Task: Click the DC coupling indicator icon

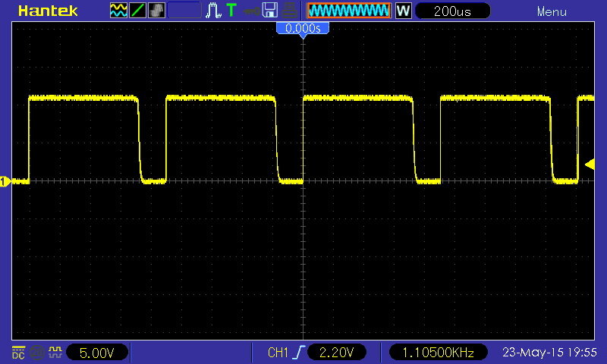Action: 18,353
